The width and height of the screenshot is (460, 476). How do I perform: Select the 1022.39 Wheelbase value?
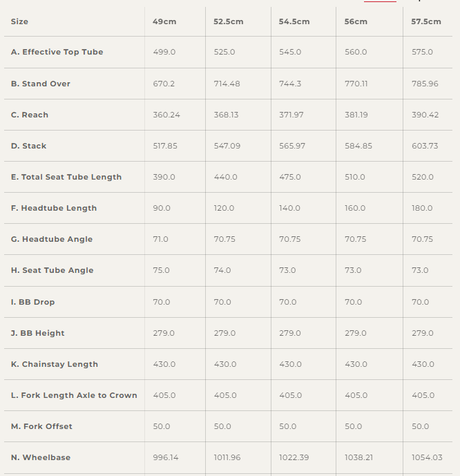(294, 457)
